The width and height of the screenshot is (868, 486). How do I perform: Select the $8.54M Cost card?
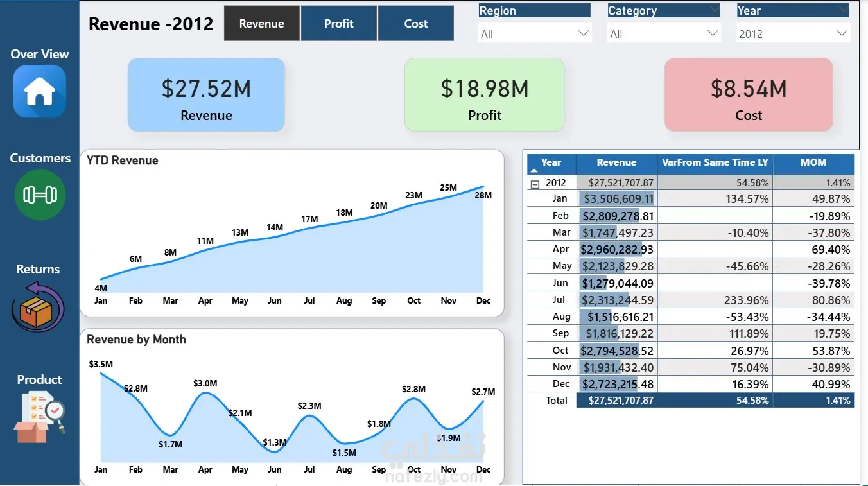coord(749,95)
